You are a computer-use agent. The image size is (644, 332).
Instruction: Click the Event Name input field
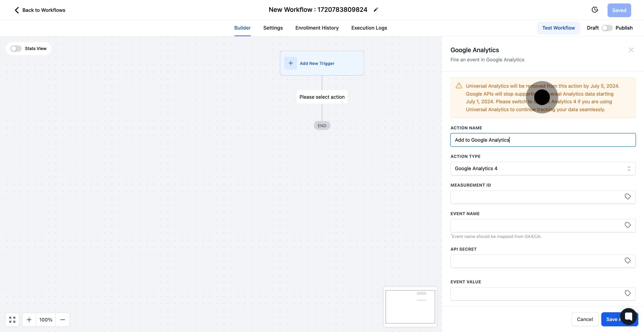[543, 226]
